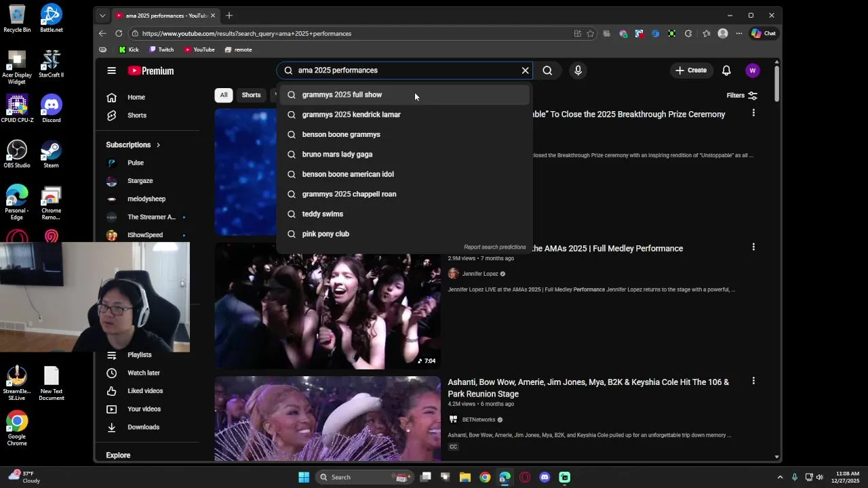Select the 'Shorts' filter chip
This screenshot has width=868, height=488.
coord(251,95)
